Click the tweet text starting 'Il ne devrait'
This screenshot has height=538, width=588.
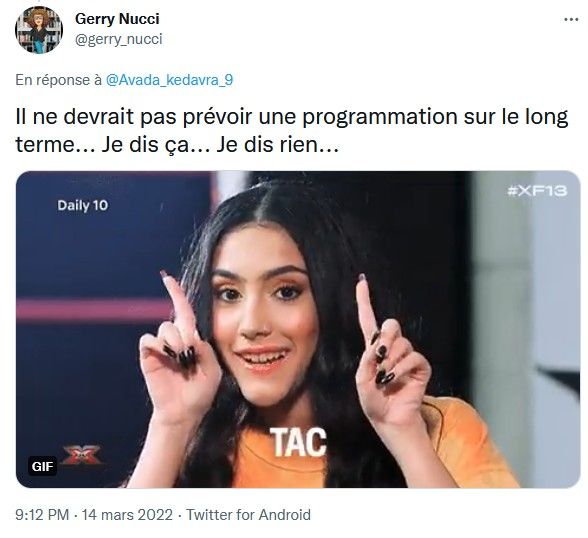292,130
